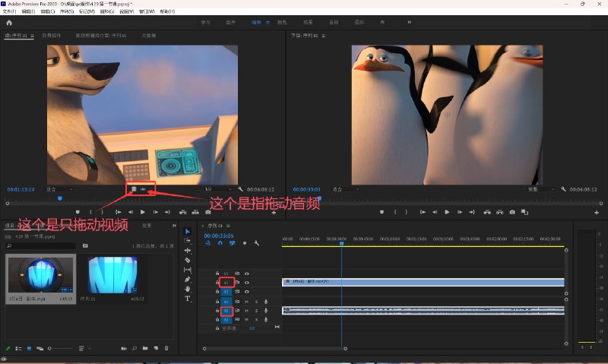The height and width of the screenshot is (364, 608).
Task: Select the Razor tool
Action: click(188, 260)
